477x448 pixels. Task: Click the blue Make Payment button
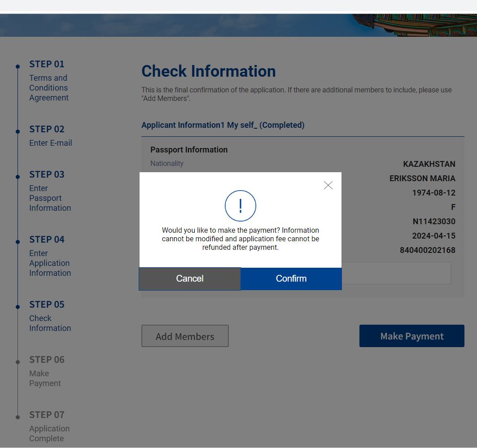point(411,336)
